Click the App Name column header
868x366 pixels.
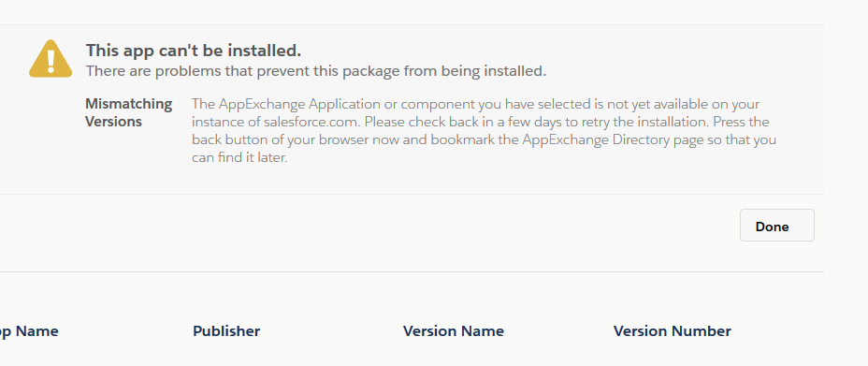coord(29,331)
